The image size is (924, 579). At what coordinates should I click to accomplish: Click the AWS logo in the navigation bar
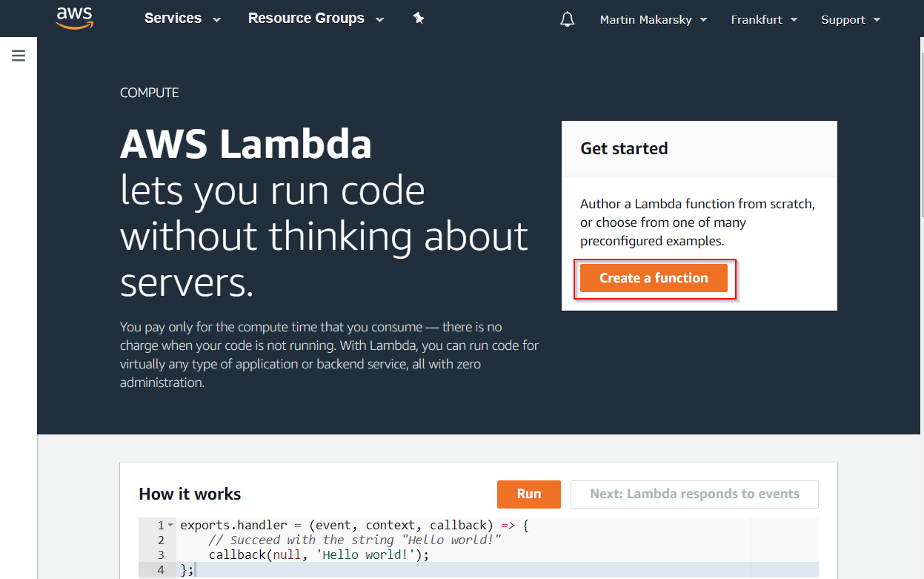click(74, 18)
